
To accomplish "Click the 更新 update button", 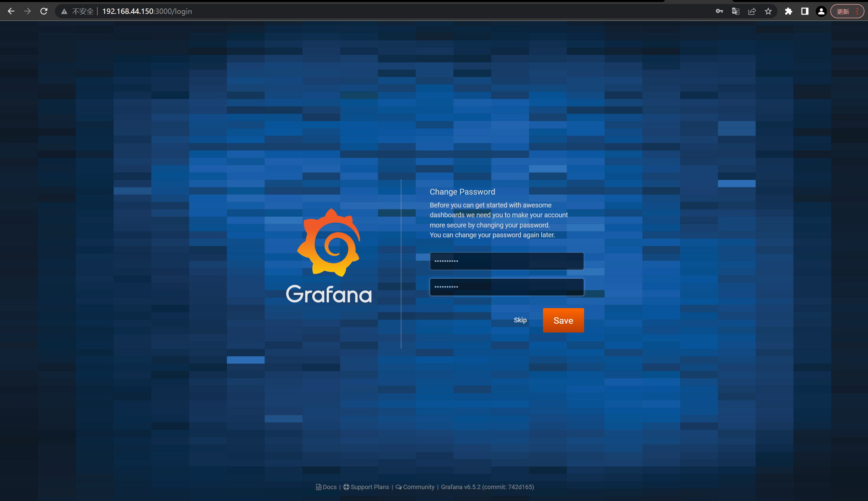I will 843,11.
